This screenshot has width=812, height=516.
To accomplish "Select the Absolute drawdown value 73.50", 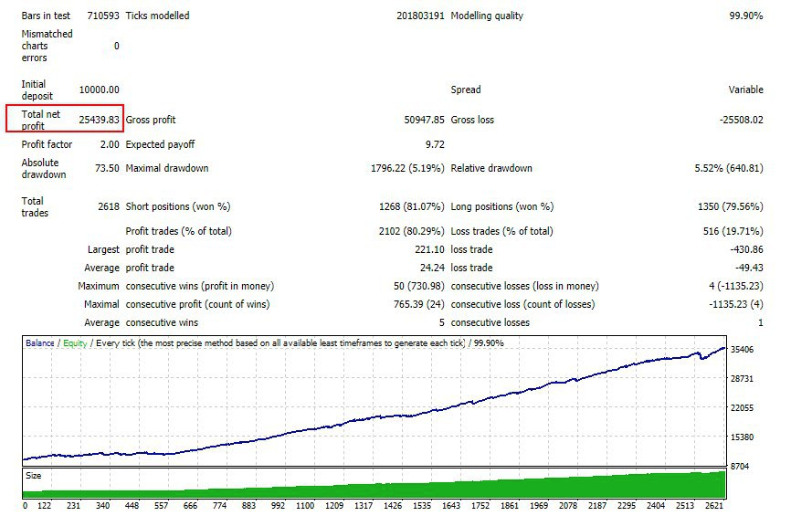I will pyautogui.click(x=107, y=168).
